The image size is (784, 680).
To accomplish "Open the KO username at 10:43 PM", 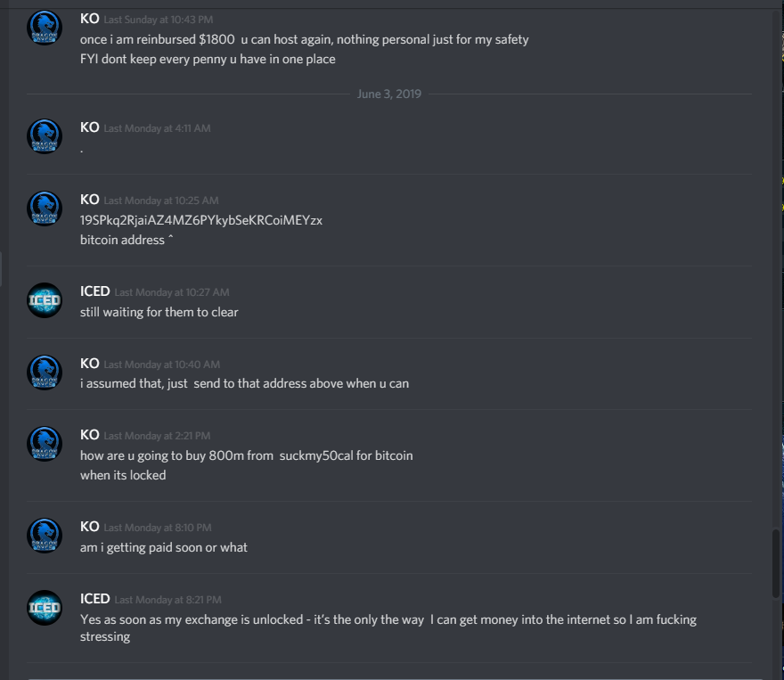I will coord(89,19).
